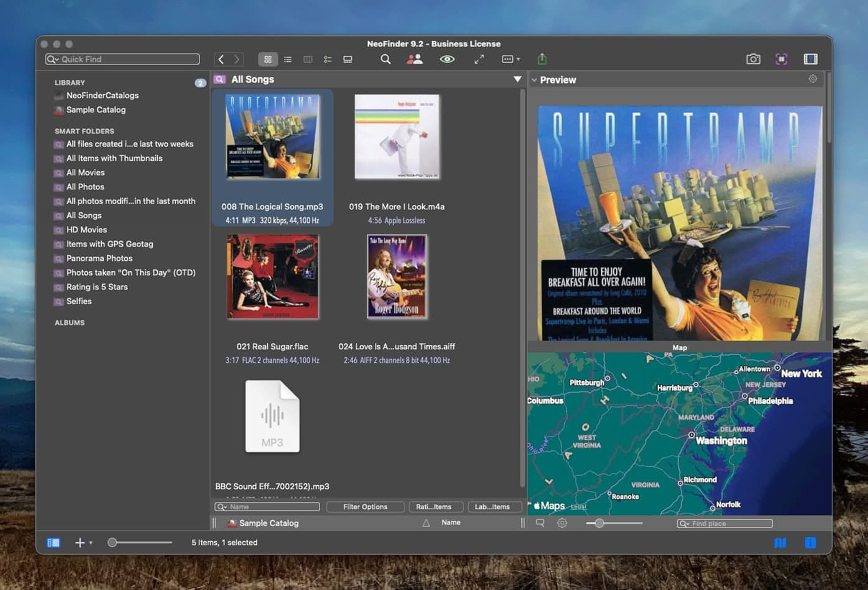The height and width of the screenshot is (590, 868).
Task: Click the filmstrip icon in toolbar
Action: pos(810,59)
